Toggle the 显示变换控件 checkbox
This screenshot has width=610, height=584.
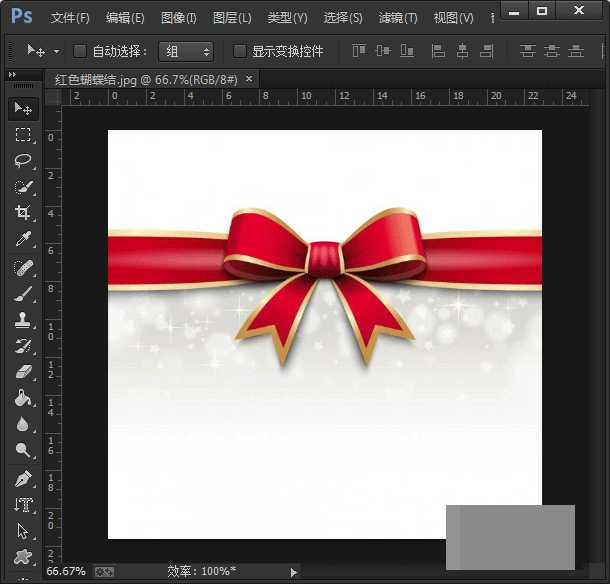point(240,51)
